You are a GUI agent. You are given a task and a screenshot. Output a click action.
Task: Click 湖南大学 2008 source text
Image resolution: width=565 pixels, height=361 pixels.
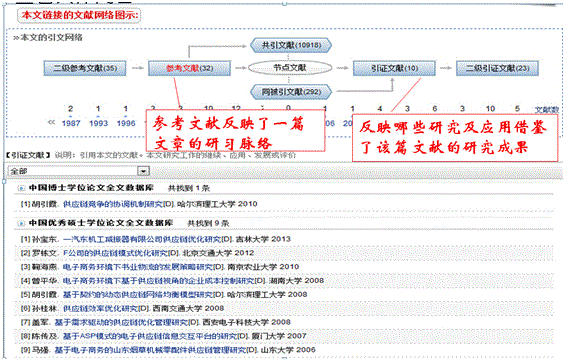296,281
